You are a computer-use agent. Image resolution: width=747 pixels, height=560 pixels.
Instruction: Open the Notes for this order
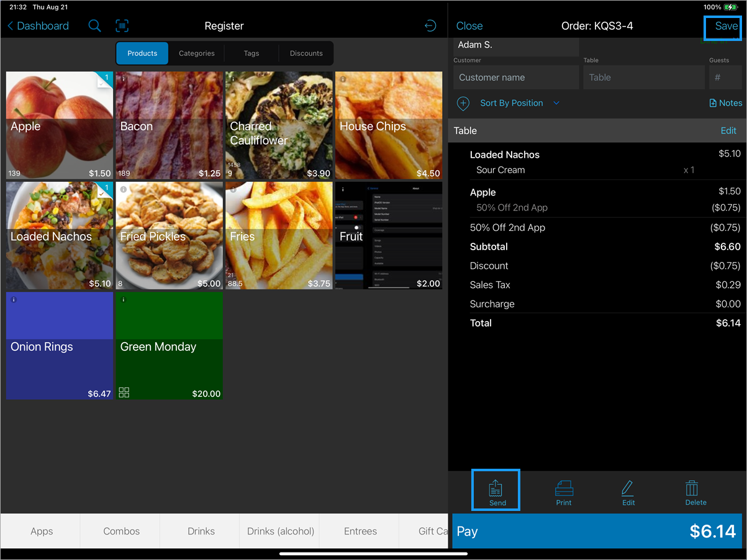726,103
